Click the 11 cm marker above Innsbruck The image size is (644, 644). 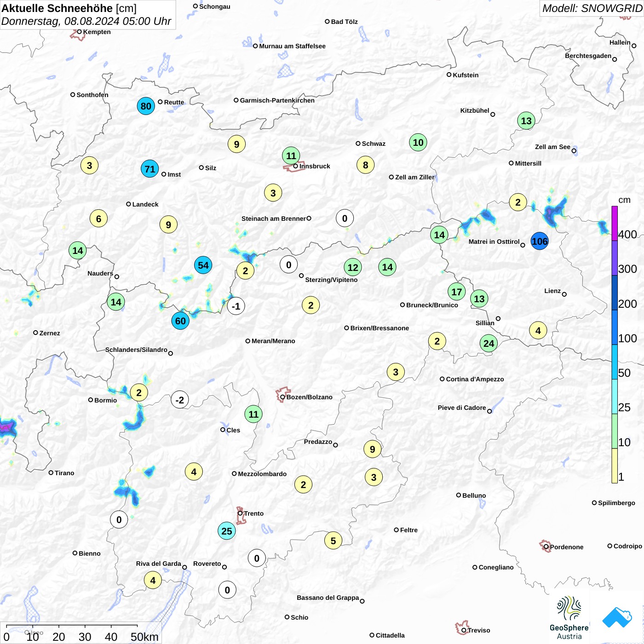[291, 155]
